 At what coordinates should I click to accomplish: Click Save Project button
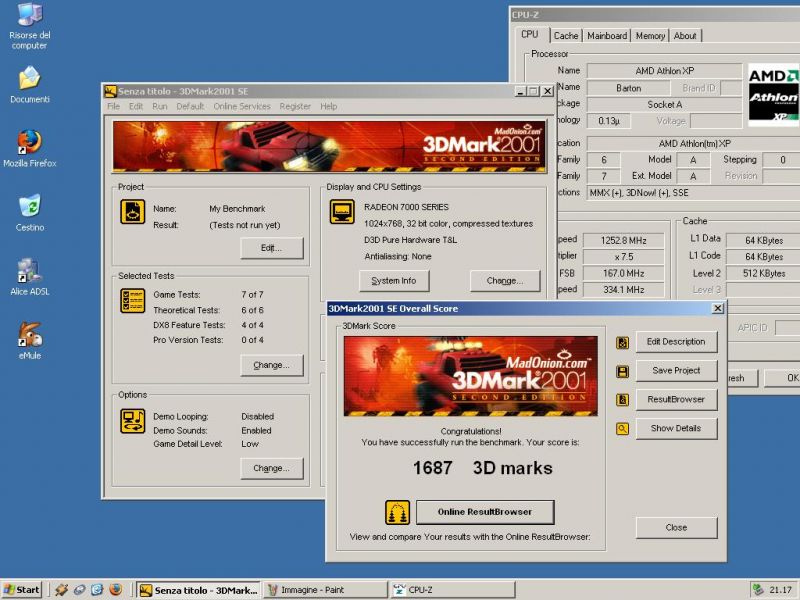[x=676, y=371]
